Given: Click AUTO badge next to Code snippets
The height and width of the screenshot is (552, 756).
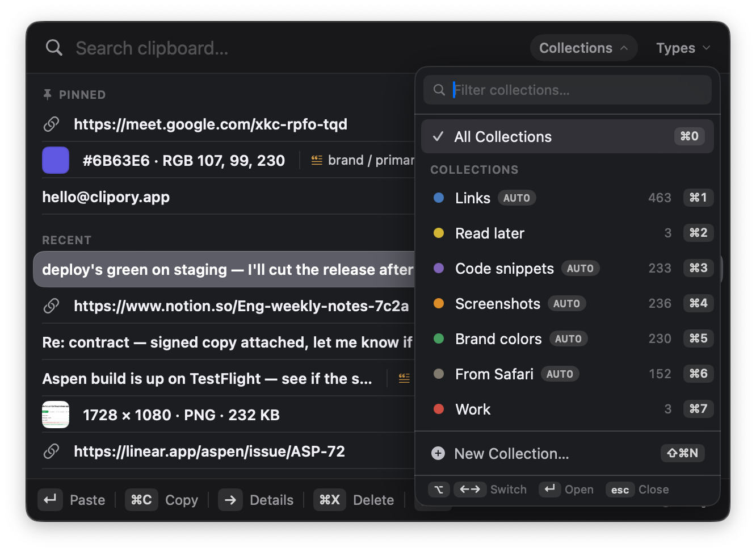Looking at the screenshot, I should 580,269.
